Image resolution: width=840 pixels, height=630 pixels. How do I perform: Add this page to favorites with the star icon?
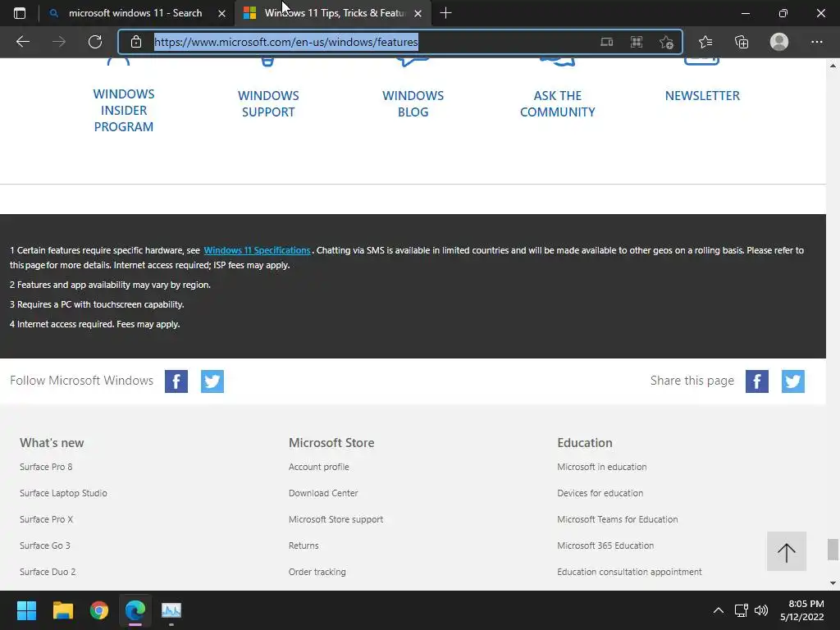pos(666,42)
